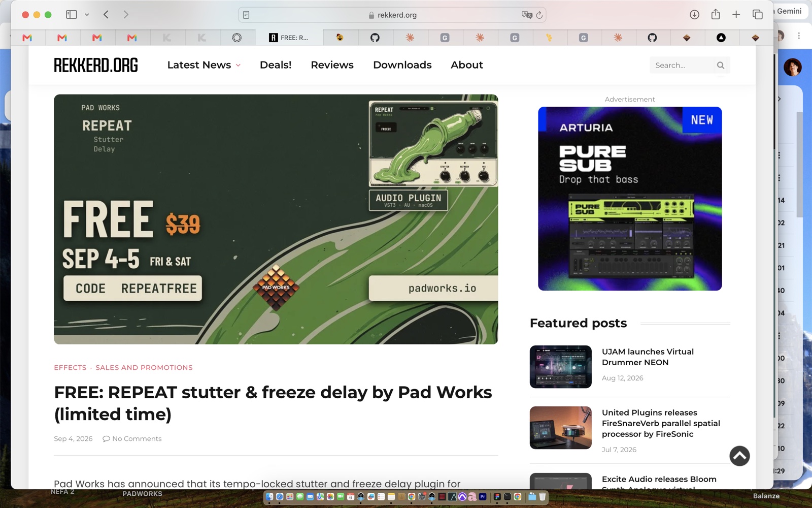Open the SALES AND PROMOTIONS category
The image size is (812, 508).
(x=144, y=367)
